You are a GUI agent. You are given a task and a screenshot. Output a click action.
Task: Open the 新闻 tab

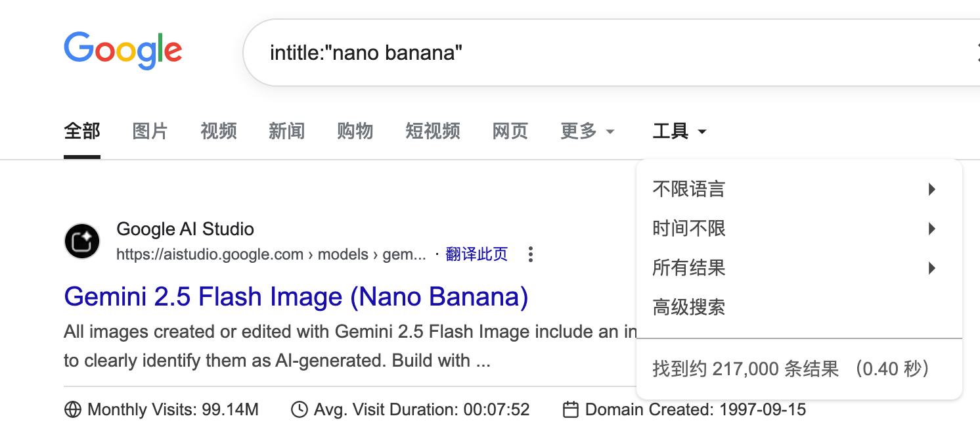pyautogui.click(x=287, y=131)
